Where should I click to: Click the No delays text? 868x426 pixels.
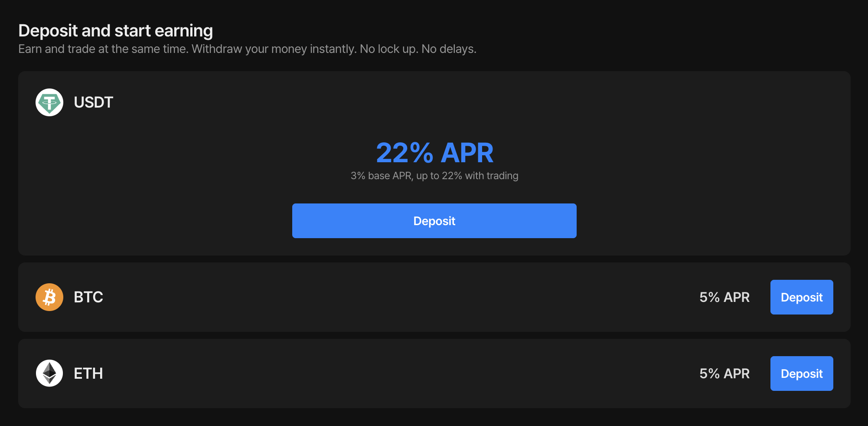click(x=449, y=49)
